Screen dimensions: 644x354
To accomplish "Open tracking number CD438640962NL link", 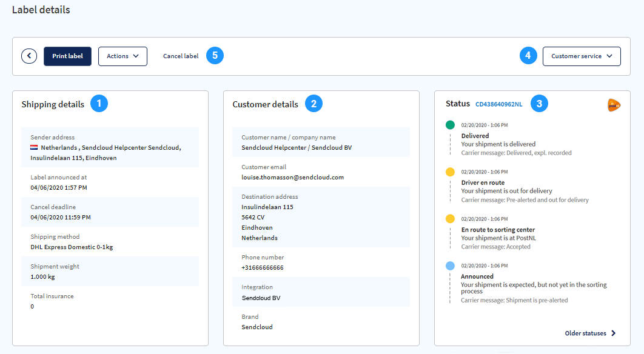I will coord(498,104).
